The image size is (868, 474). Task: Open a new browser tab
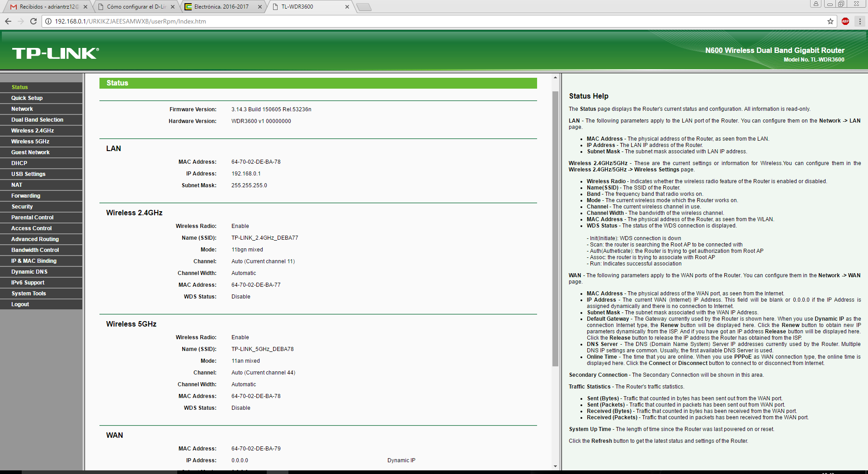(x=363, y=7)
